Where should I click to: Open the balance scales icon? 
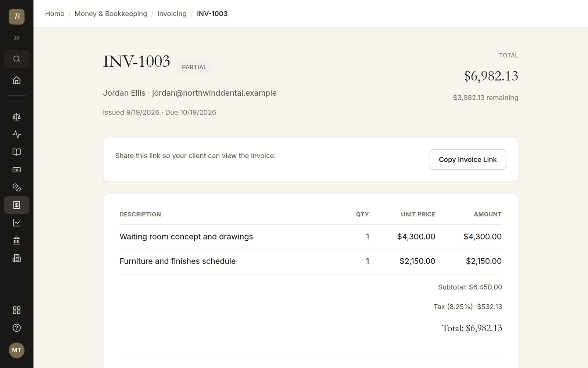(x=17, y=117)
